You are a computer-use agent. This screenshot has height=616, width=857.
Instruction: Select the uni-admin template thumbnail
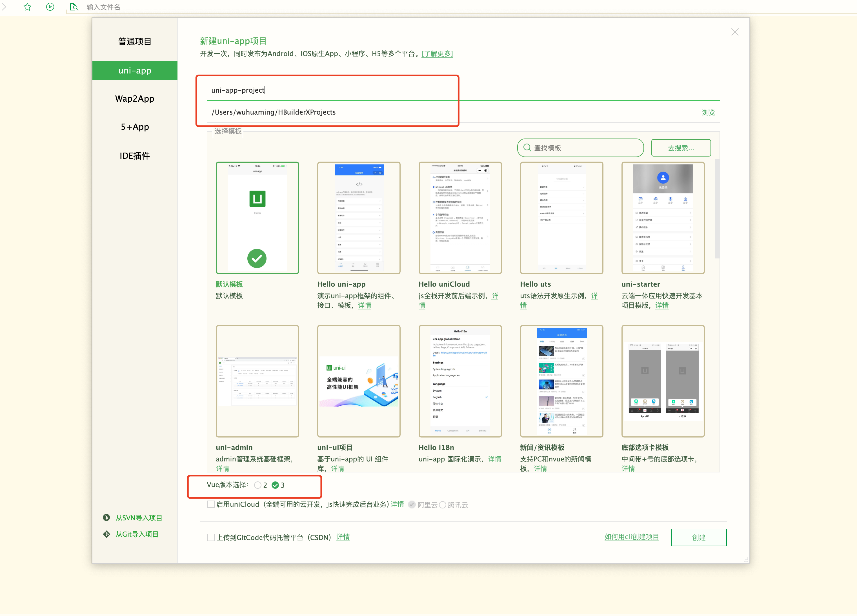click(257, 381)
